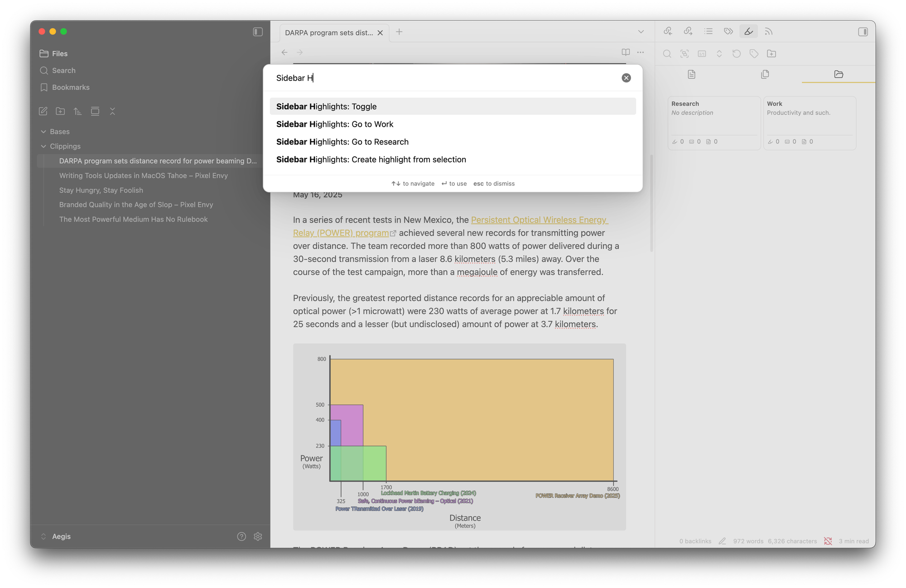Navigate forward with the right arrow
Image resolution: width=906 pixels, height=588 pixels.
[299, 53]
